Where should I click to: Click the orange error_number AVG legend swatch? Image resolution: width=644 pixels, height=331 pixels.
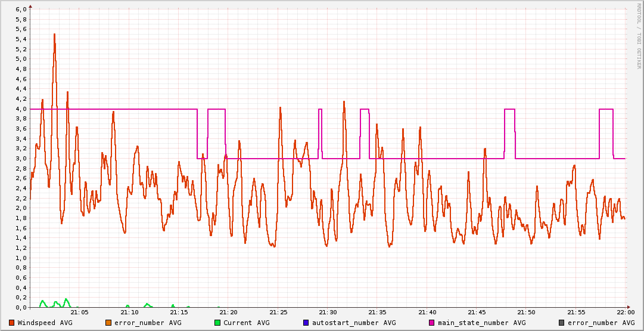click(x=108, y=323)
